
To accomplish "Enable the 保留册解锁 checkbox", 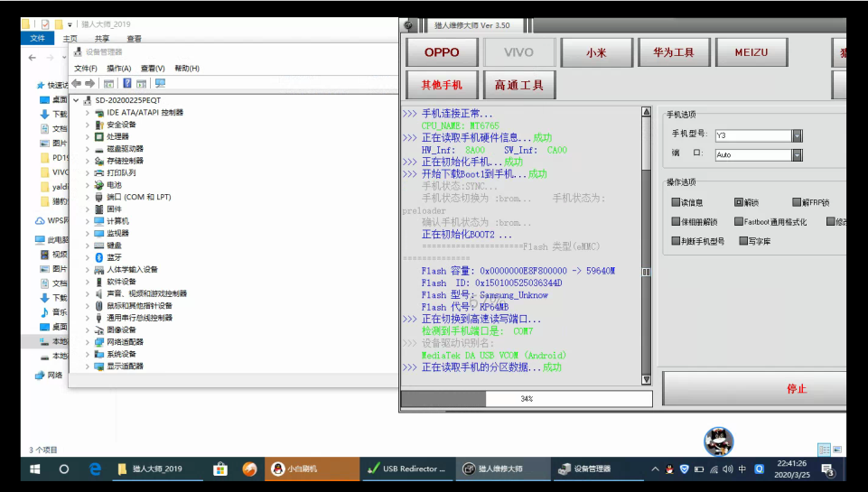I will [x=676, y=221].
